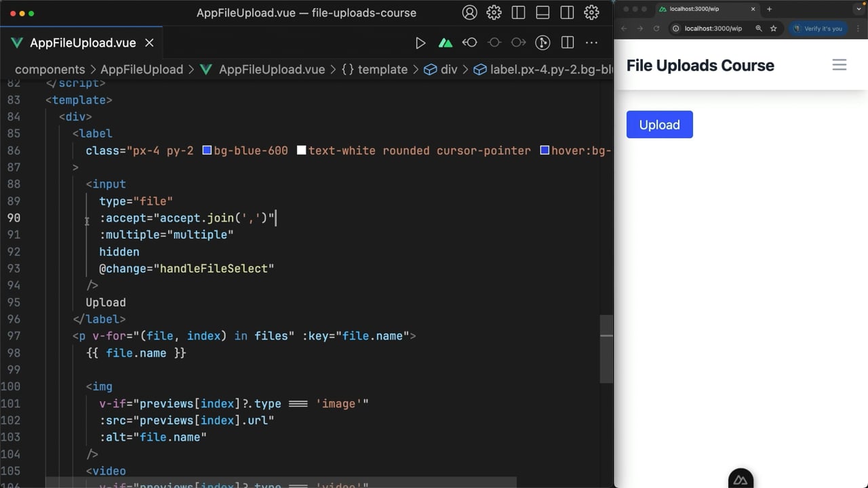
Task: Click the hover:bg color swatch
Action: tap(545, 150)
